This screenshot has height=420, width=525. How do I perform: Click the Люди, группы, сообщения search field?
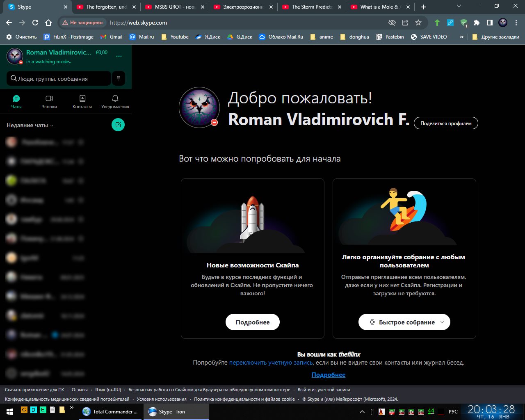coord(59,78)
